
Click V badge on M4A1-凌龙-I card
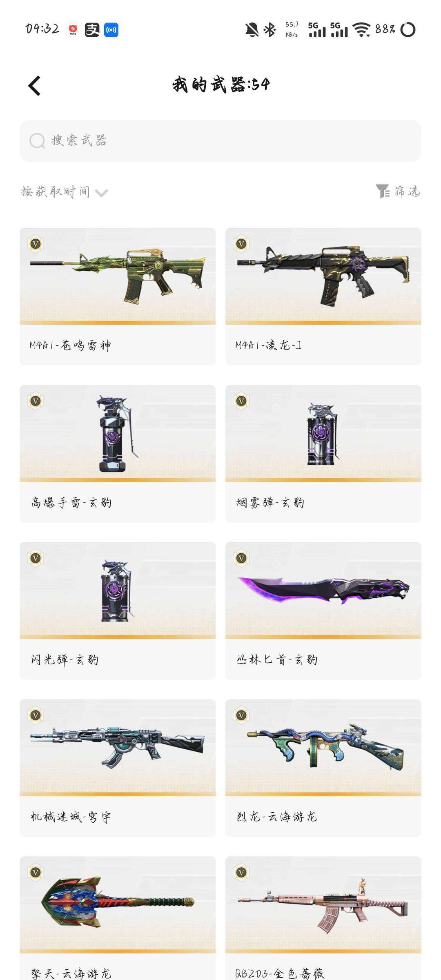click(x=241, y=244)
